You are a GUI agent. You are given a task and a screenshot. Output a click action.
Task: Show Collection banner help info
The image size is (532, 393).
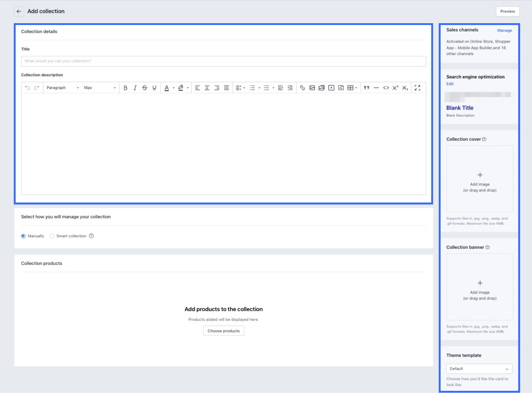click(488, 247)
